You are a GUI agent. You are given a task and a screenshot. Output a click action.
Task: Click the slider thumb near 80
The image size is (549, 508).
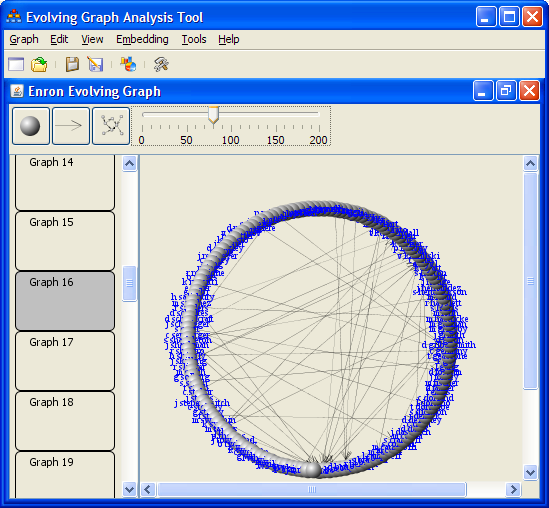214,115
